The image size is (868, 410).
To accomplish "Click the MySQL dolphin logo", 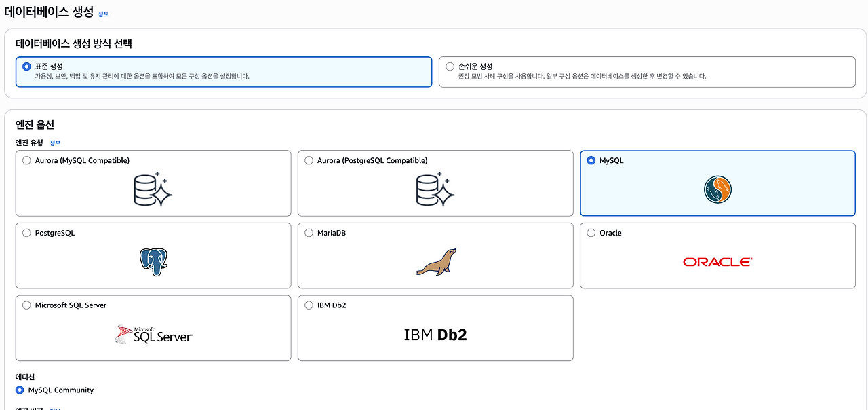I will (x=717, y=190).
